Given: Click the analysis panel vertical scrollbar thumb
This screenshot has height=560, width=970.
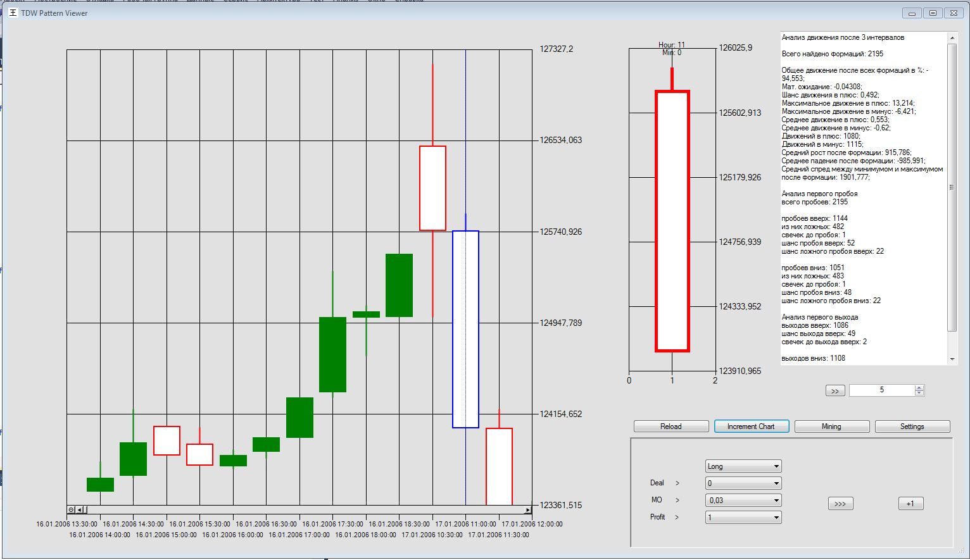Looking at the screenshot, I should click(952, 187).
